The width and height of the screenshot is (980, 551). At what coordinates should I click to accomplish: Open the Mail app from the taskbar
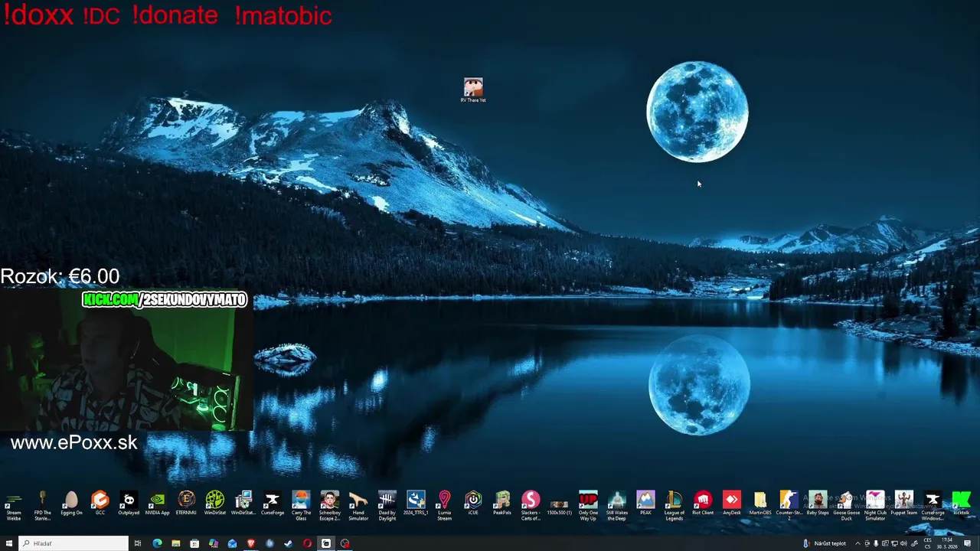click(232, 543)
